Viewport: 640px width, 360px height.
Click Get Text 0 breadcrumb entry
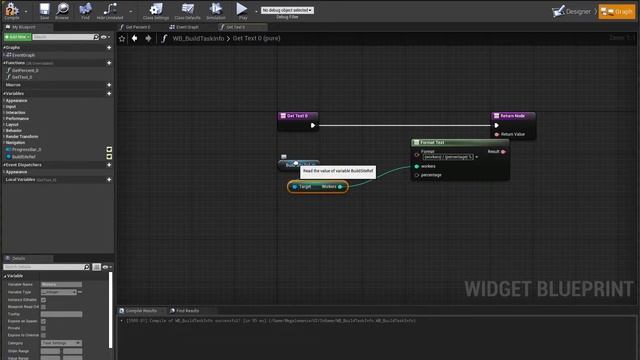click(x=256, y=38)
